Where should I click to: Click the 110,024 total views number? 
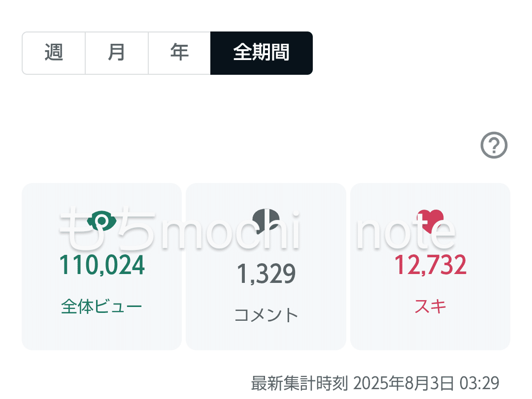click(x=102, y=265)
